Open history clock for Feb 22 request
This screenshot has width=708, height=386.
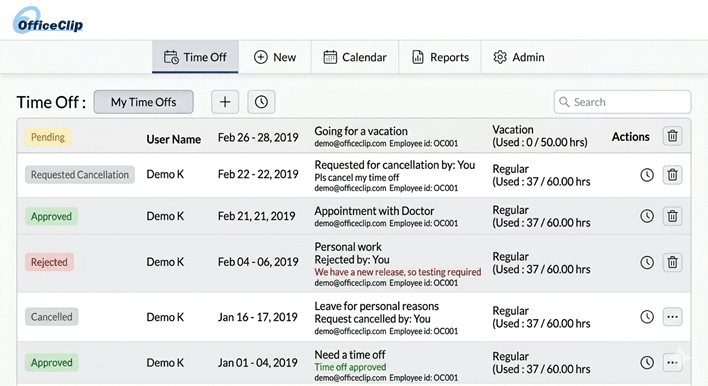(647, 175)
